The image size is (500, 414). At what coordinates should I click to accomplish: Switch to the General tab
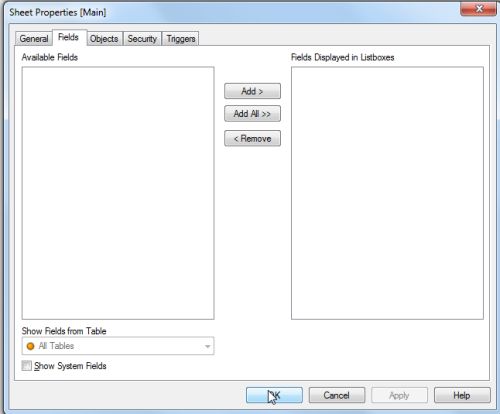click(33, 39)
